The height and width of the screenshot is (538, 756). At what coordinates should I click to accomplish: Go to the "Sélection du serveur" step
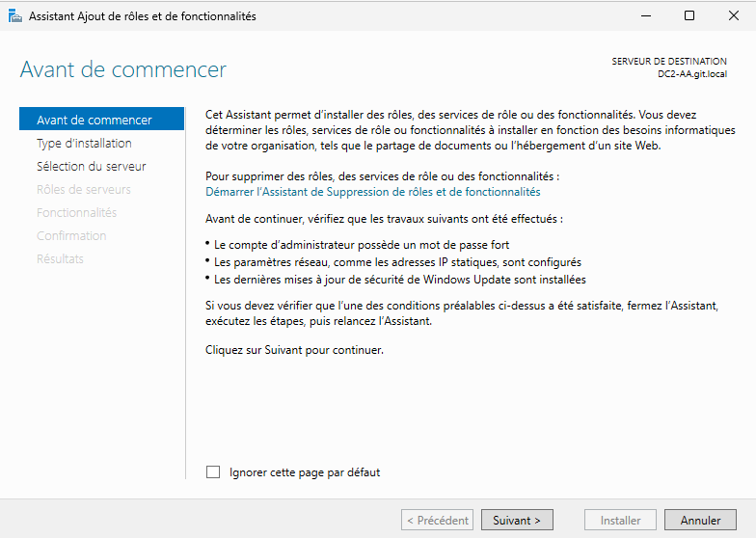(x=91, y=166)
